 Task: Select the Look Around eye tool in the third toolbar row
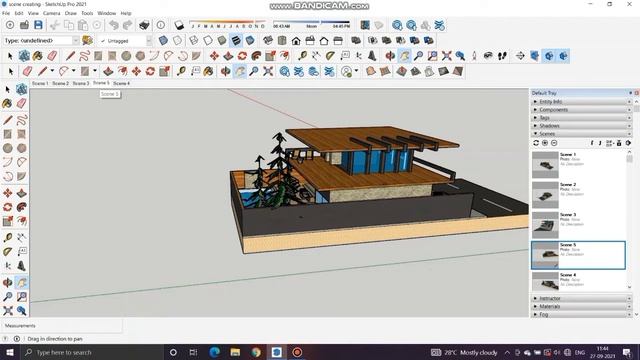[488, 56]
